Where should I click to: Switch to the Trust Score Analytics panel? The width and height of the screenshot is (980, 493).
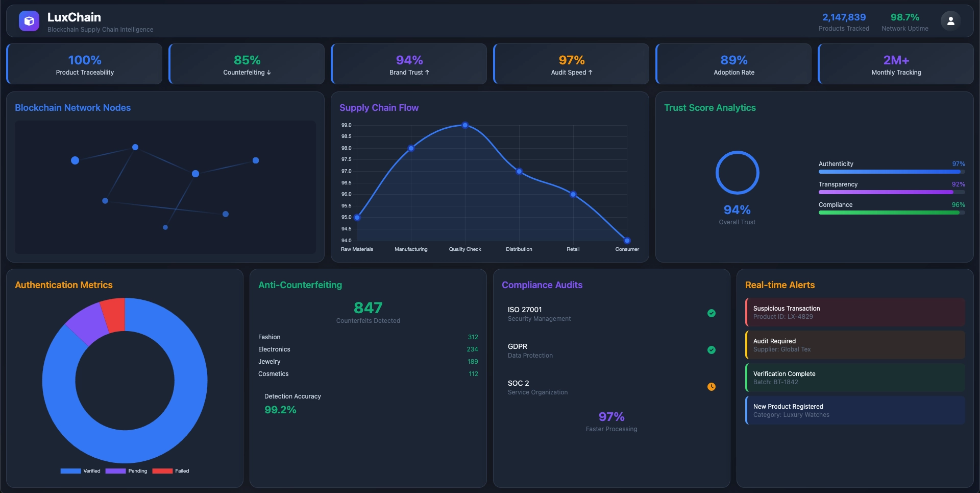tap(710, 108)
